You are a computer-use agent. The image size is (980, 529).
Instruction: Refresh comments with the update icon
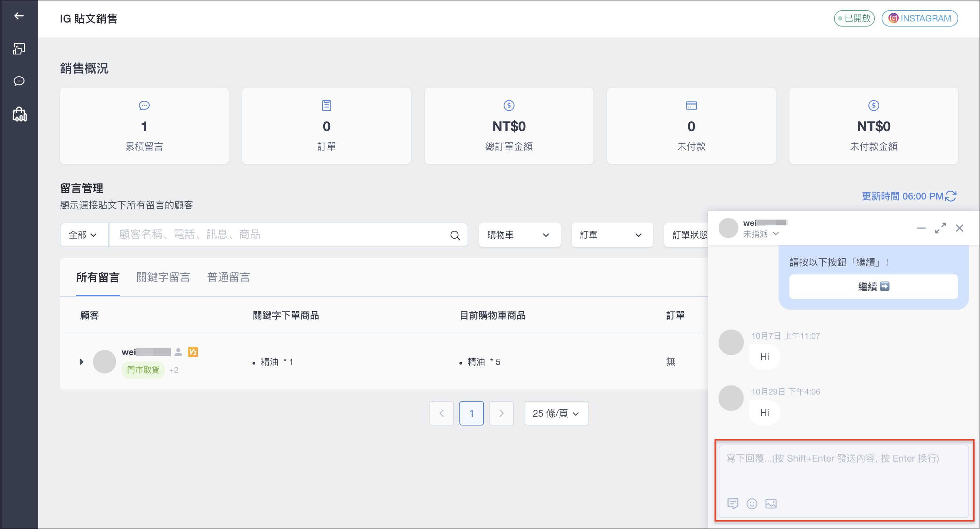tap(951, 196)
